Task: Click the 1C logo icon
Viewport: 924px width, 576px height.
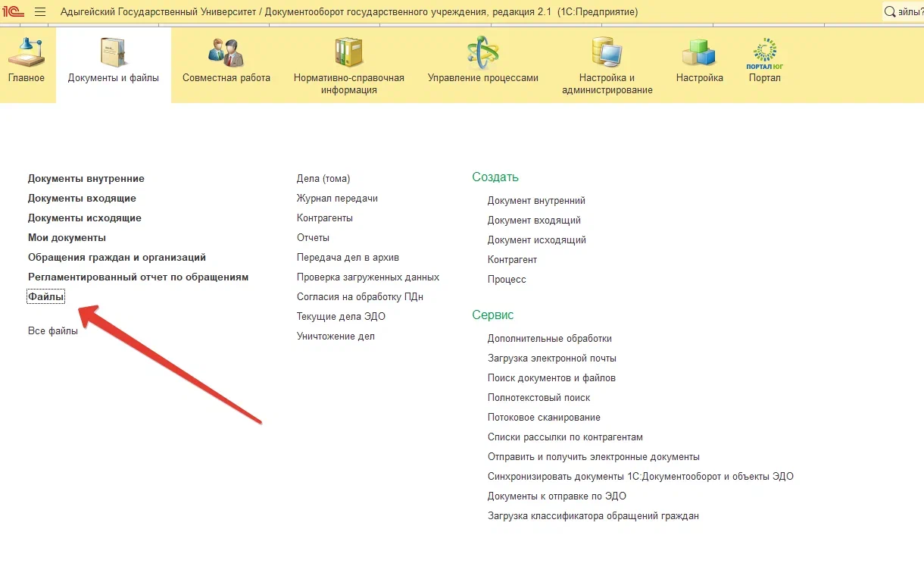Action: coord(14,12)
